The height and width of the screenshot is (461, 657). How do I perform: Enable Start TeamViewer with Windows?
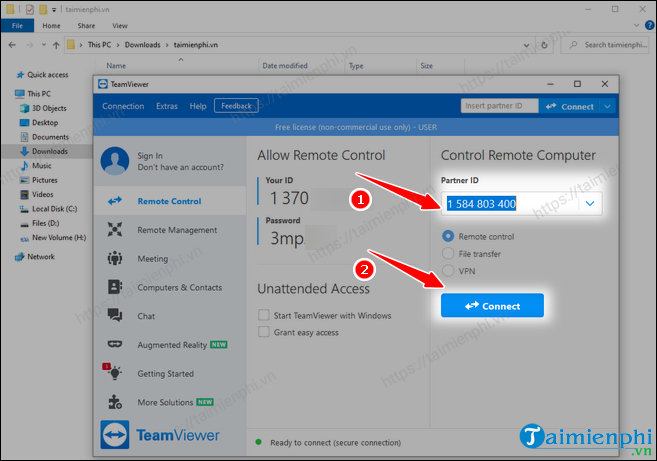click(x=264, y=315)
